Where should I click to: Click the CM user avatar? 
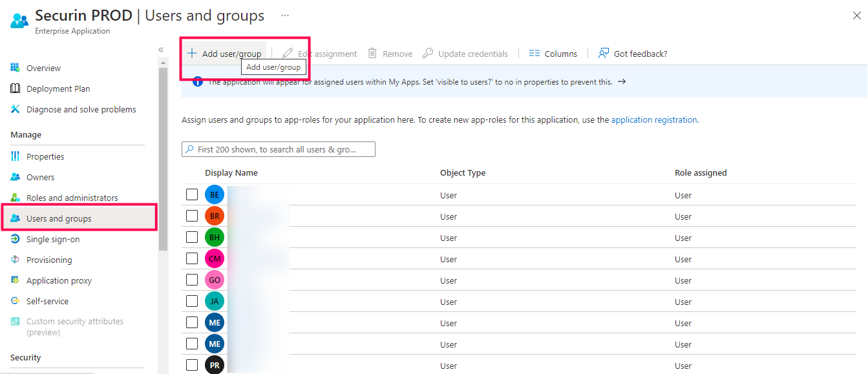pyautogui.click(x=215, y=259)
